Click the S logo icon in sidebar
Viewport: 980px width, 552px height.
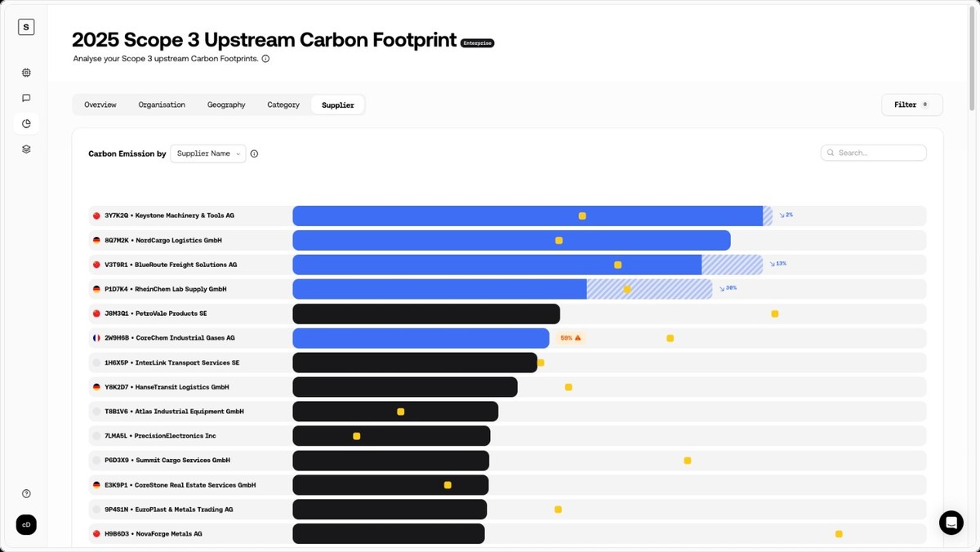coord(26,27)
